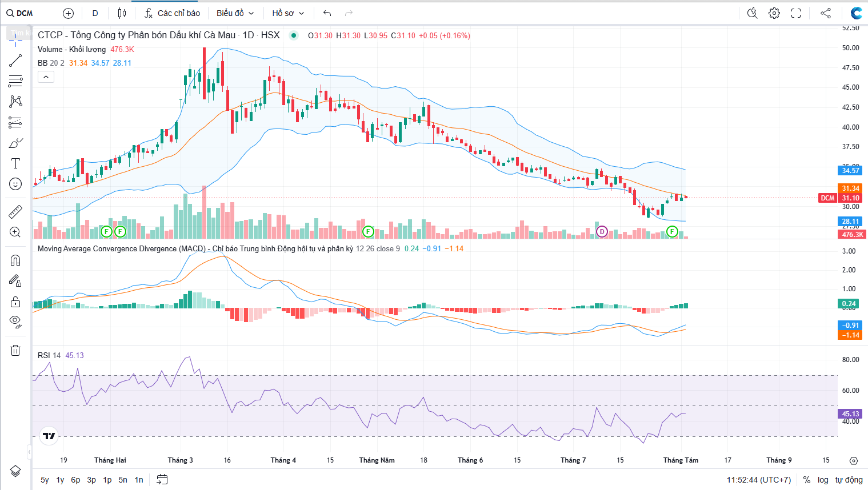Viewport: 868px width, 490px height.
Task: Open the emoji icons tool
Action: click(15, 184)
